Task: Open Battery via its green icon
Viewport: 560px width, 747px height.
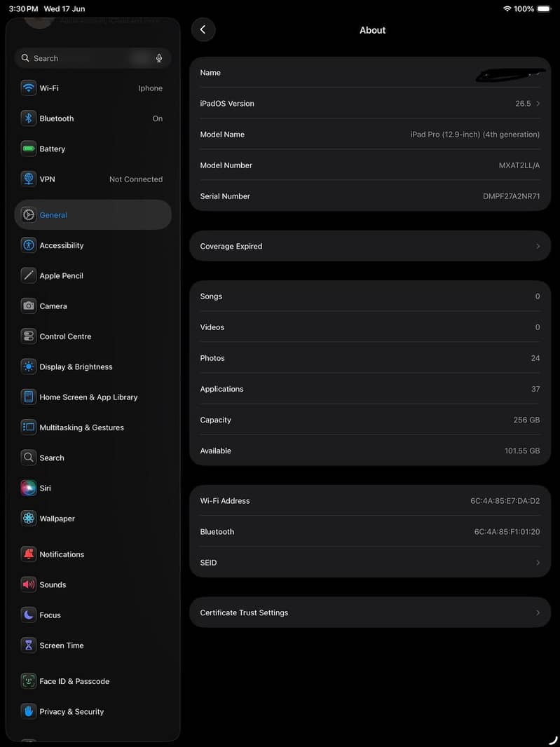Action: click(x=29, y=149)
